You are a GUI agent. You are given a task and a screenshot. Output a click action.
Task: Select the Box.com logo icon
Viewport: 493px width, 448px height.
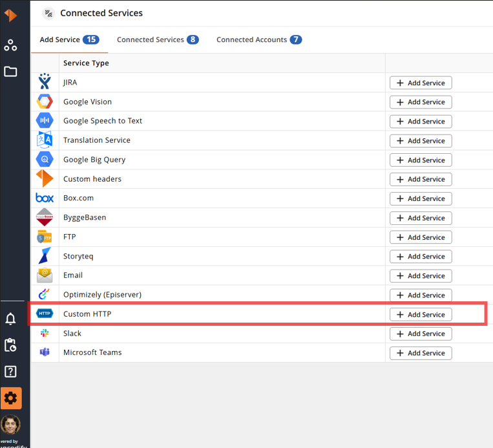[x=45, y=198]
